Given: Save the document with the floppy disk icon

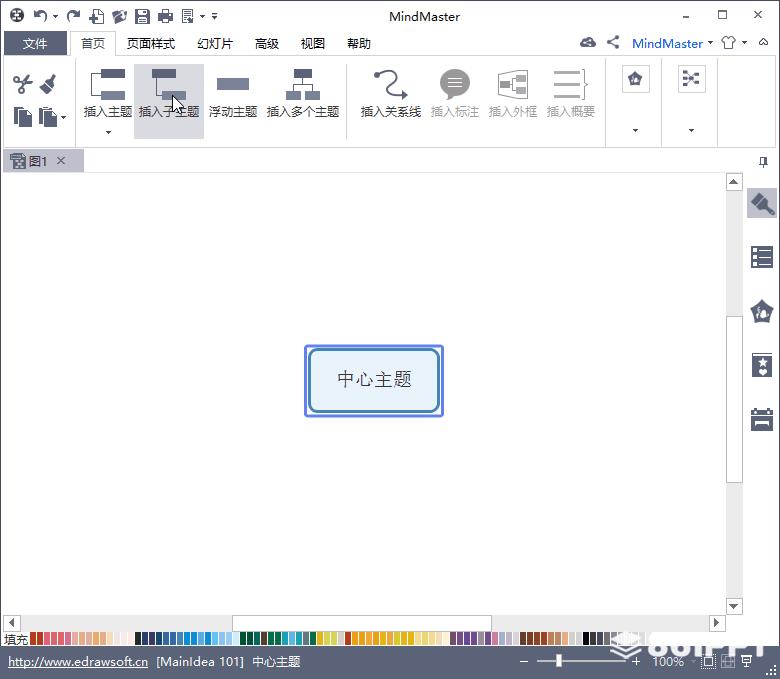Looking at the screenshot, I should pos(142,16).
